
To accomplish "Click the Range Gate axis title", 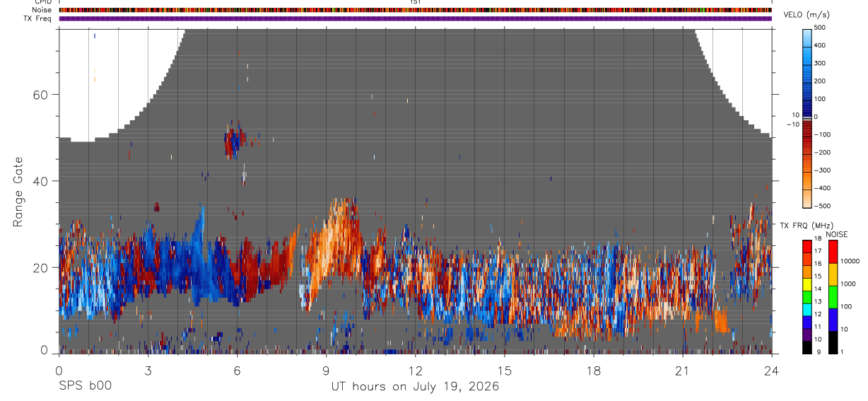I will 18,192.
